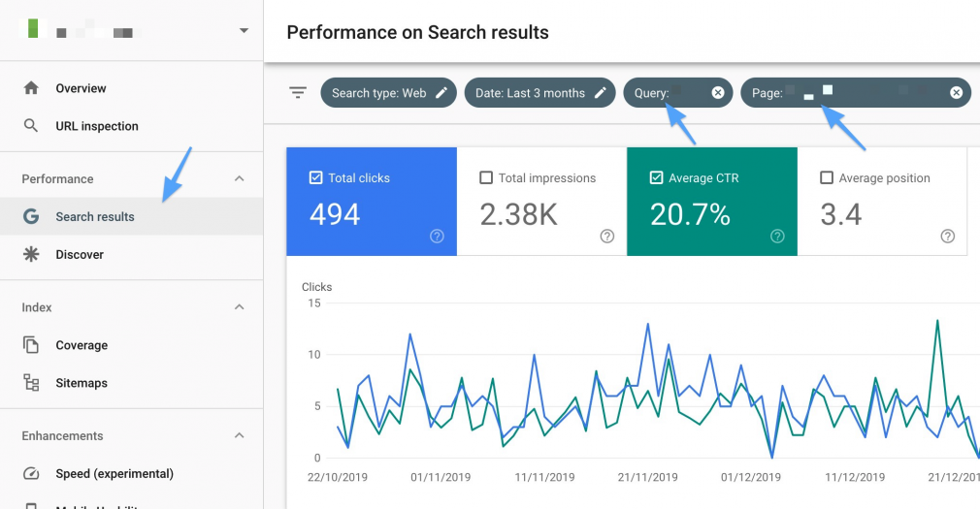Click the Performance section heading
The height and width of the screenshot is (509, 980).
point(57,179)
